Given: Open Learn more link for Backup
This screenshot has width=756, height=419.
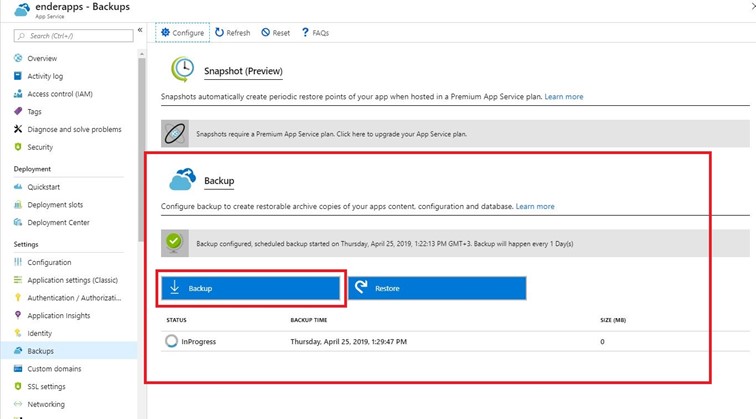Looking at the screenshot, I should (x=535, y=206).
